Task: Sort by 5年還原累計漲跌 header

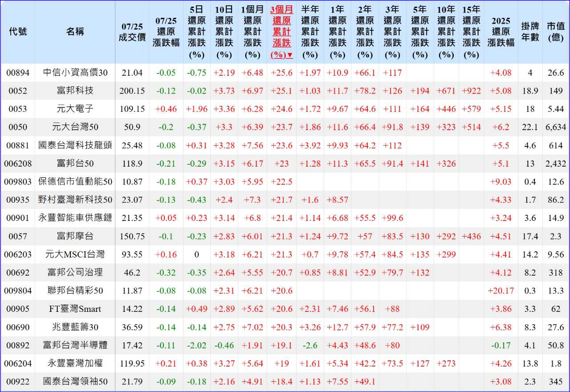Action: pos(420,32)
